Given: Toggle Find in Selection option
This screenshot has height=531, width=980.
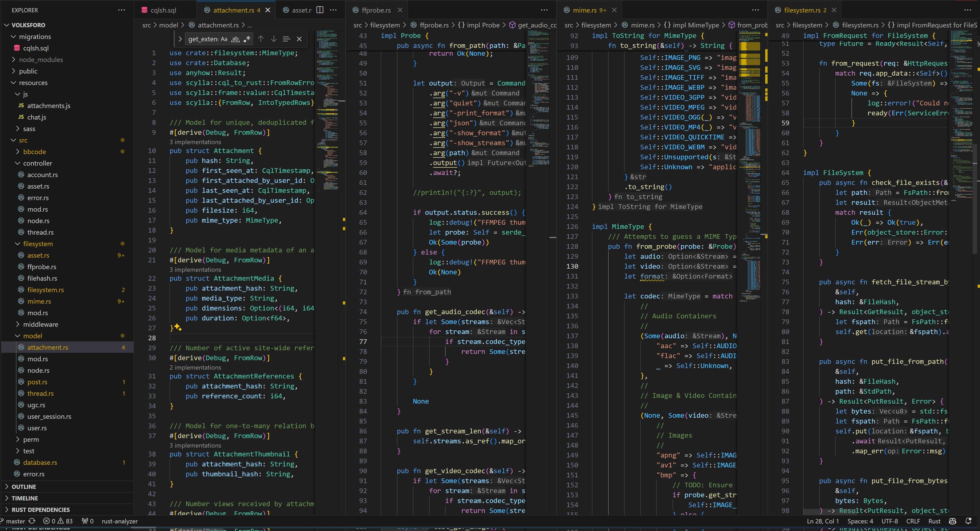Looking at the screenshot, I should tap(286, 39).
